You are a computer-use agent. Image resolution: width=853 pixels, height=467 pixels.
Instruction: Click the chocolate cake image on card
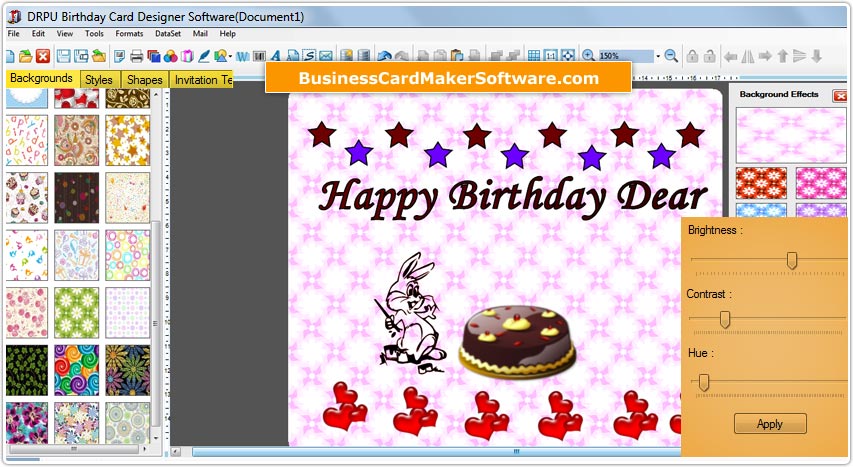click(x=517, y=340)
